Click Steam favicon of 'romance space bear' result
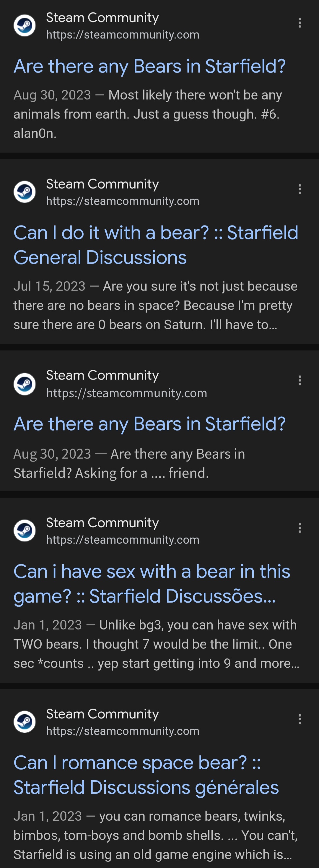This screenshot has width=319, height=868. pos(25,722)
